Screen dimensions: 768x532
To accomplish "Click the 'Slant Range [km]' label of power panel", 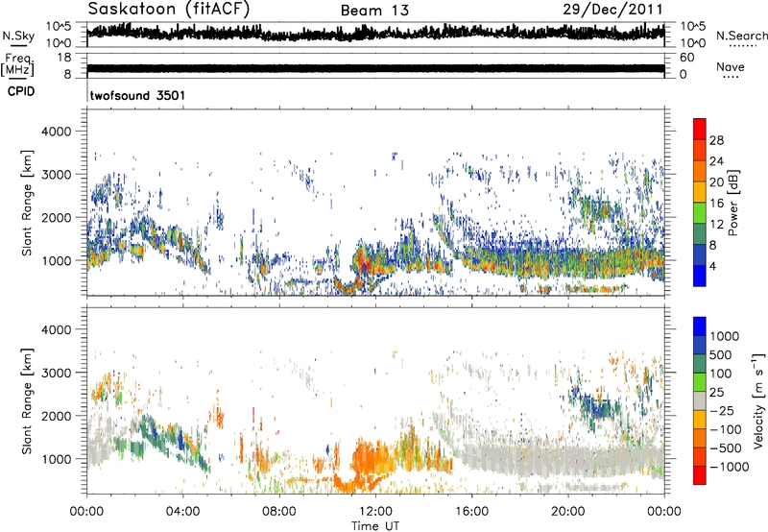I will [x=27, y=203].
